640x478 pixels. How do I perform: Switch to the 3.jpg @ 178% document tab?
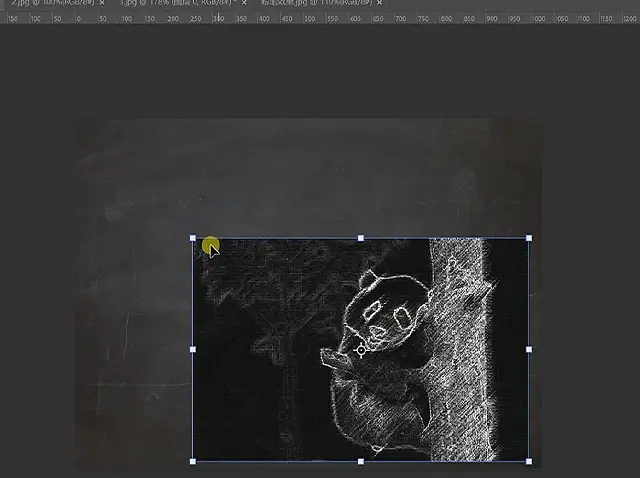[178, 3]
